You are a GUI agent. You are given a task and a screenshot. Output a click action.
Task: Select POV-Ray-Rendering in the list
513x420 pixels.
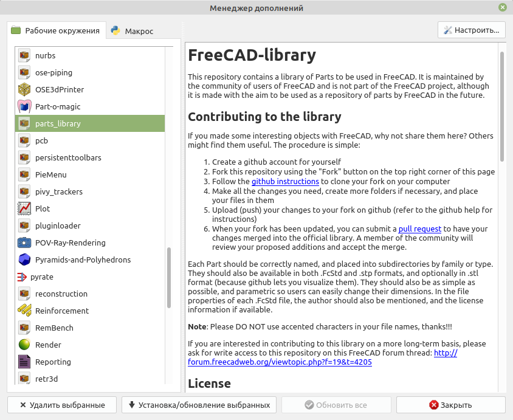coord(90,243)
